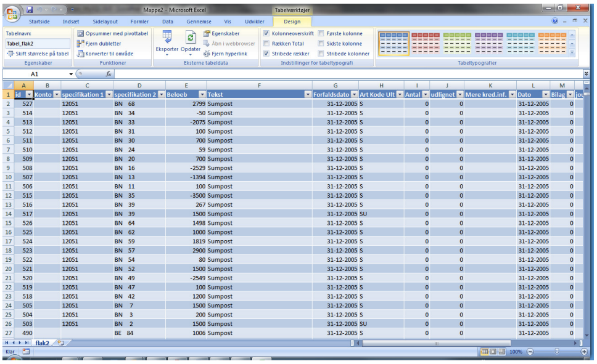Open the Data ribbon tab
This screenshot has height=364, width=597.
[x=168, y=22]
